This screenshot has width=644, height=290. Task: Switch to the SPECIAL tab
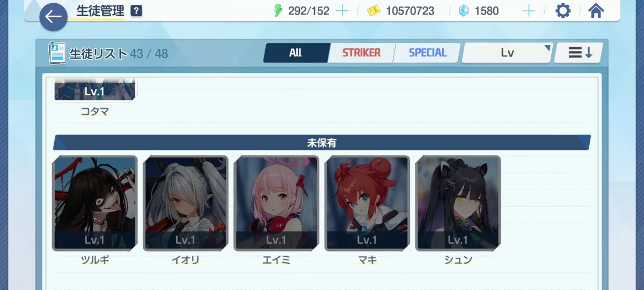(427, 53)
